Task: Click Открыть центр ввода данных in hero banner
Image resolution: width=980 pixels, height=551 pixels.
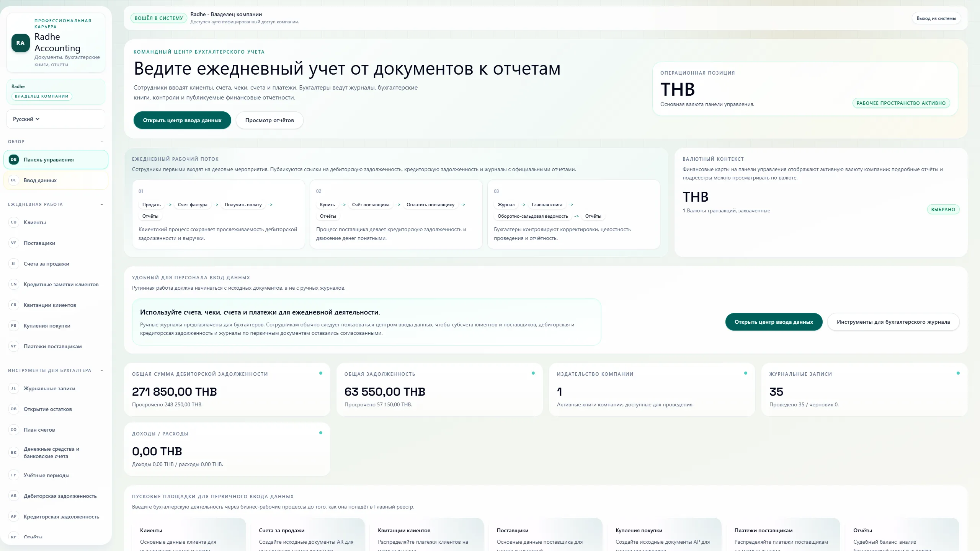Action: click(x=182, y=120)
